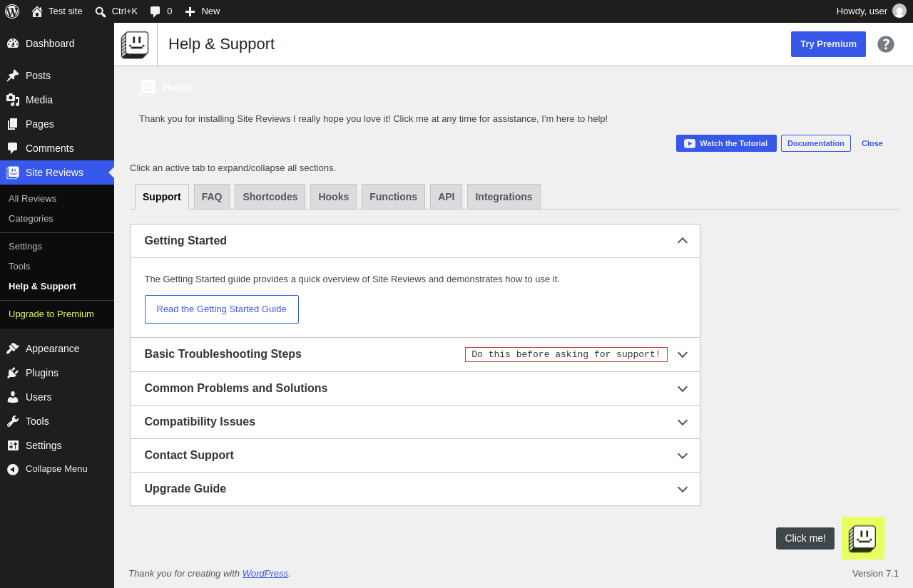Switch to the Support tab

click(x=162, y=197)
